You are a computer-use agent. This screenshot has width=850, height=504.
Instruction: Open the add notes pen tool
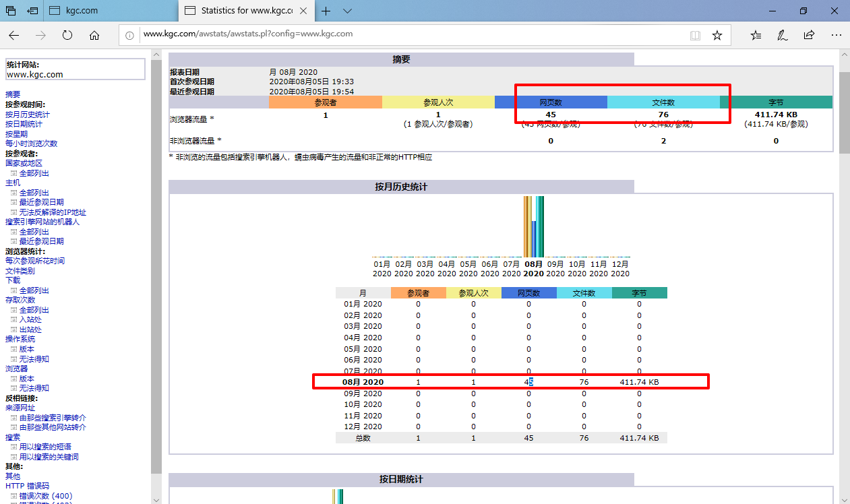click(x=782, y=35)
